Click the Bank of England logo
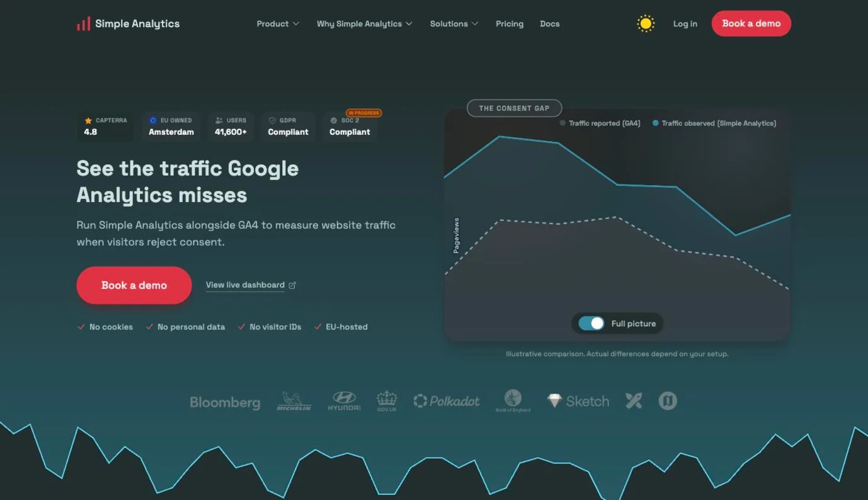This screenshot has width=868, height=500. point(513,401)
